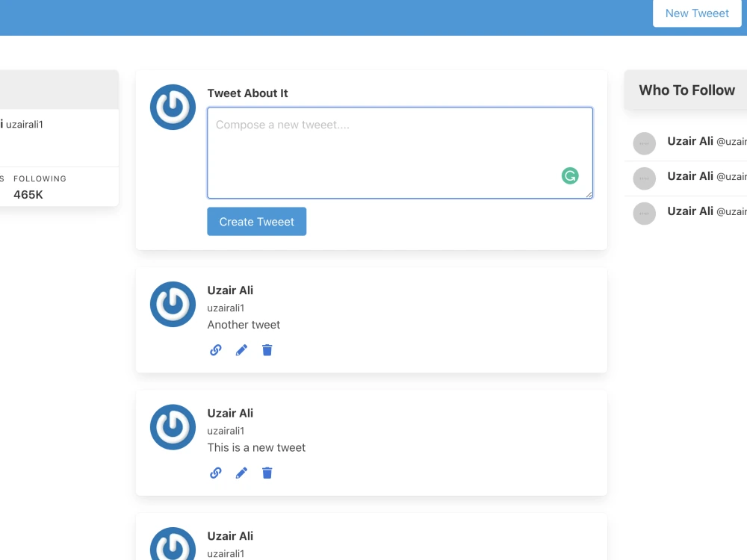Image resolution: width=747 pixels, height=560 pixels.
Task: Select Uzair Ali name on Another tweet
Action: 230,290
